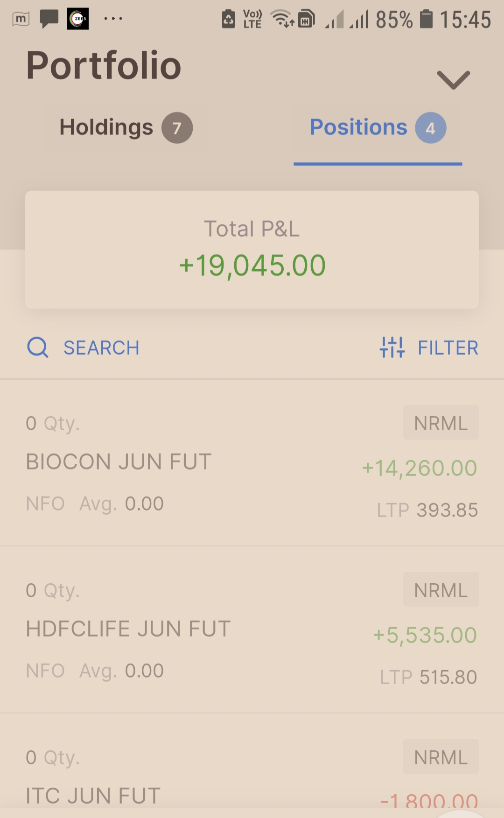Open the filter sliders icon
The height and width of the screenshot is (818, 504).
click(x=392, y=348)
